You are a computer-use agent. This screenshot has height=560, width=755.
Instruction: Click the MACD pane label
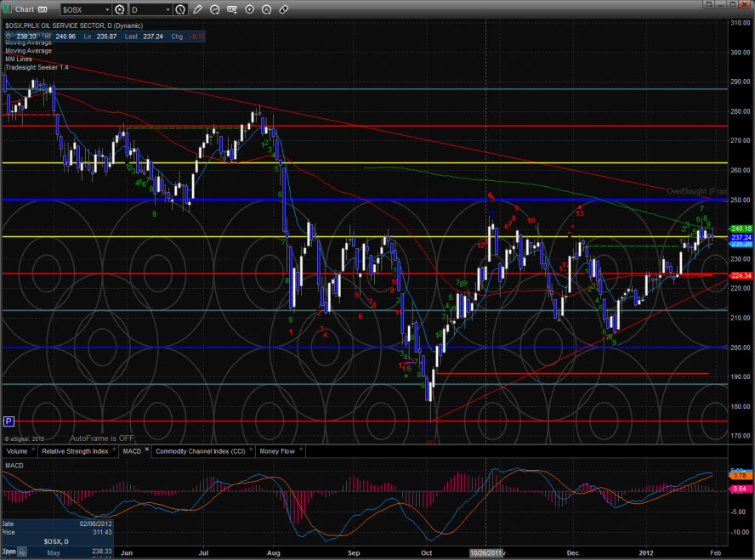pos(14,465)
